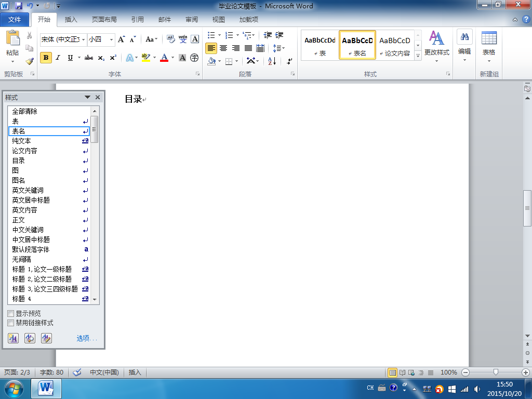Click Grow Font icon
Screen dimensions: 532x399
(122, 39)
